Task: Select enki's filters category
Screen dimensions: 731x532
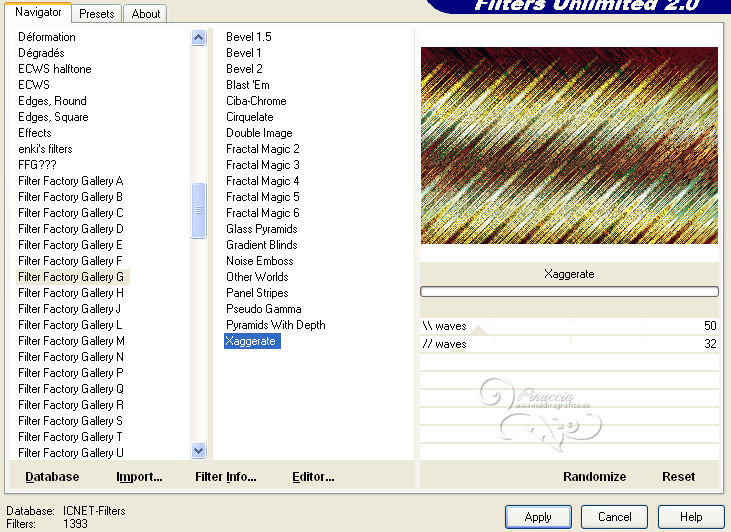Action: coord(45,149)
